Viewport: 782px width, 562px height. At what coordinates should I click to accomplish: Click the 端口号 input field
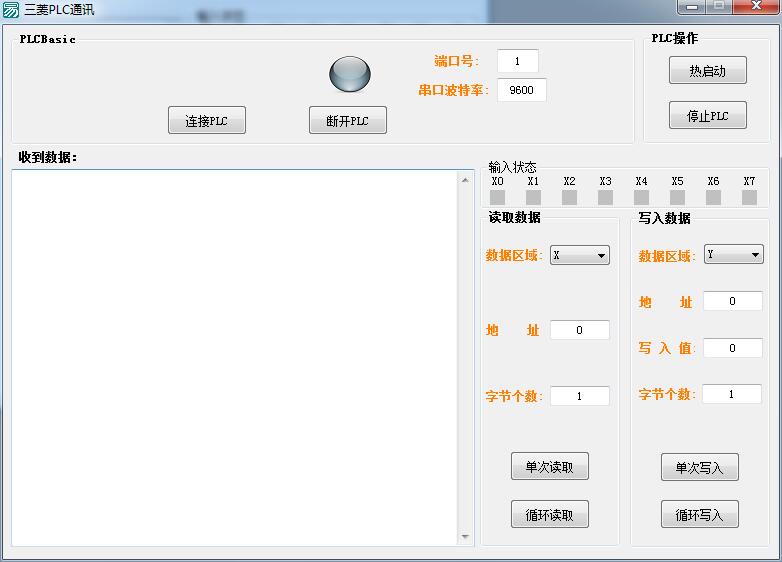[x=518, y=61]
